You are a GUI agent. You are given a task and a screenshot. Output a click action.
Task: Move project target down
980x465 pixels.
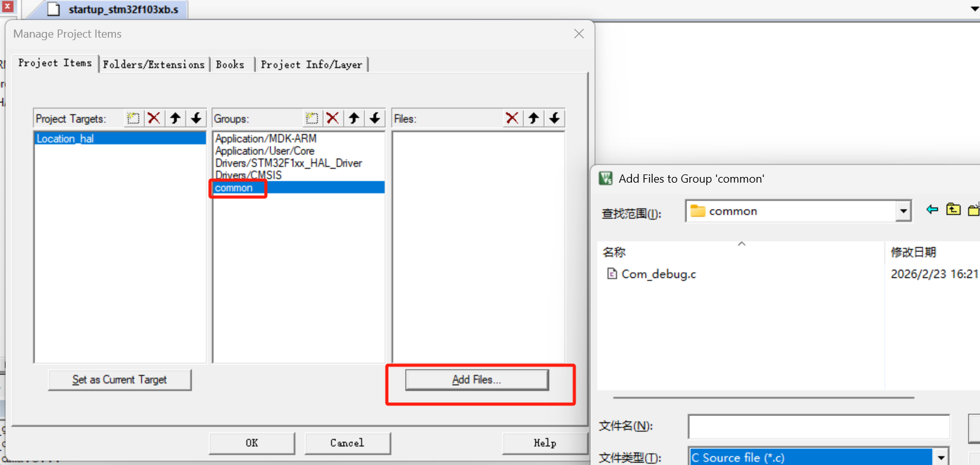(x=196, y=118)
